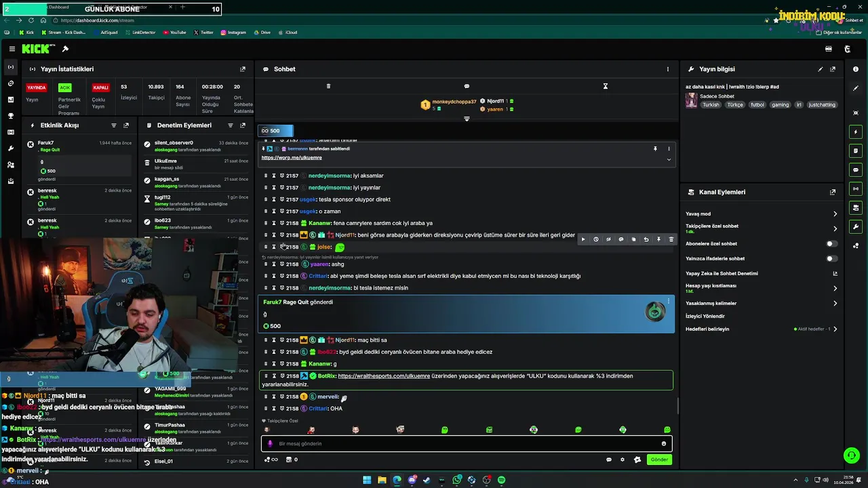Click the info icon in right sidebar

tap(856, 69)
